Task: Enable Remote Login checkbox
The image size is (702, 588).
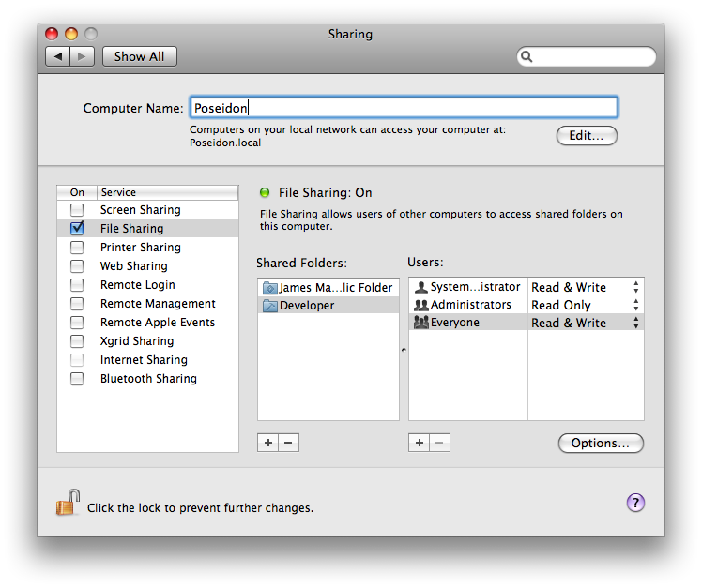Action: tap(77, 284)
